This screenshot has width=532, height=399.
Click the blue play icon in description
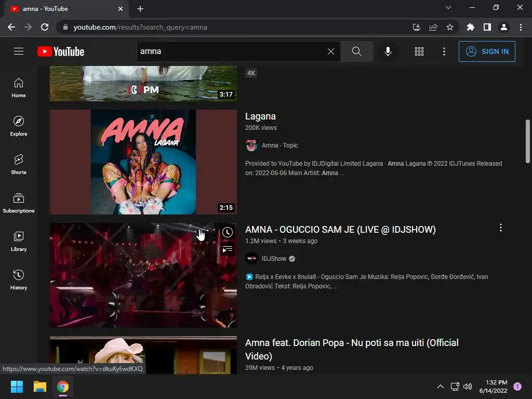point(249,277)
